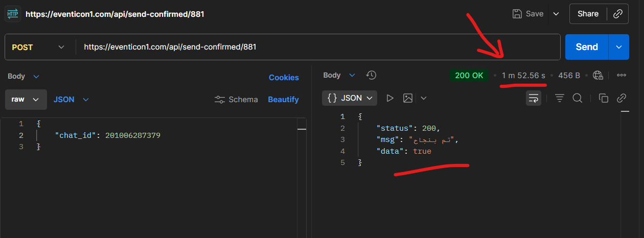Open the Save options dropdown arrow

click(556, 14)
